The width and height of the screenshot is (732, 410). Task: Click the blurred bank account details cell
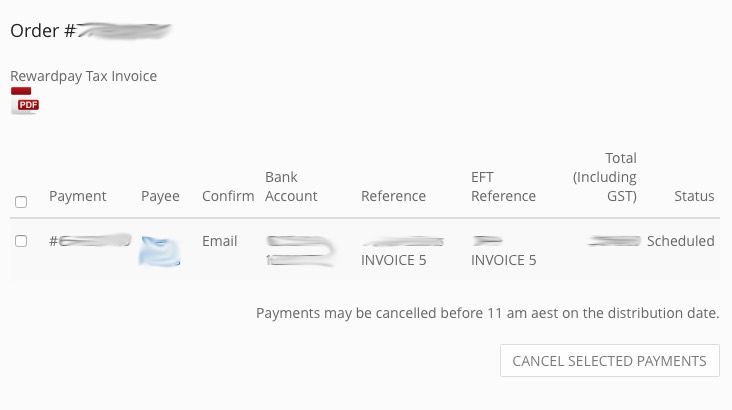298,250
